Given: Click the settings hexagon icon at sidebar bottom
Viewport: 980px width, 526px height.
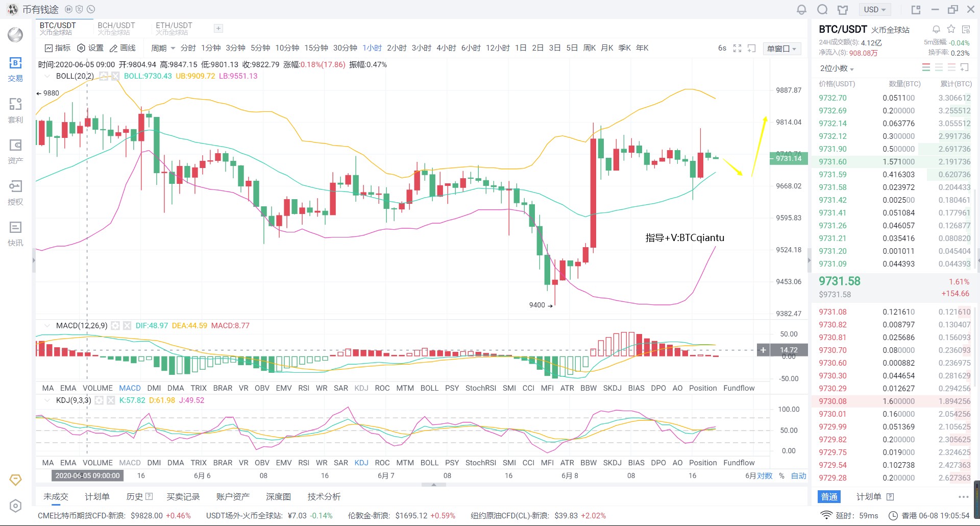Looking at the screenshot, I should (15, 506).
